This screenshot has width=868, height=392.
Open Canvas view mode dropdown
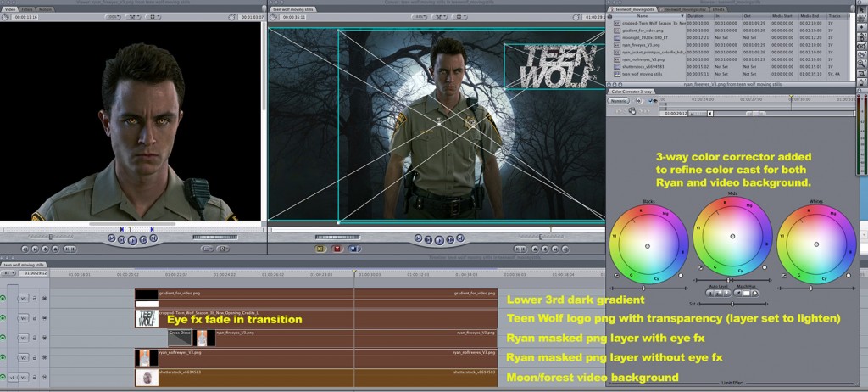(x=440, y=17)
